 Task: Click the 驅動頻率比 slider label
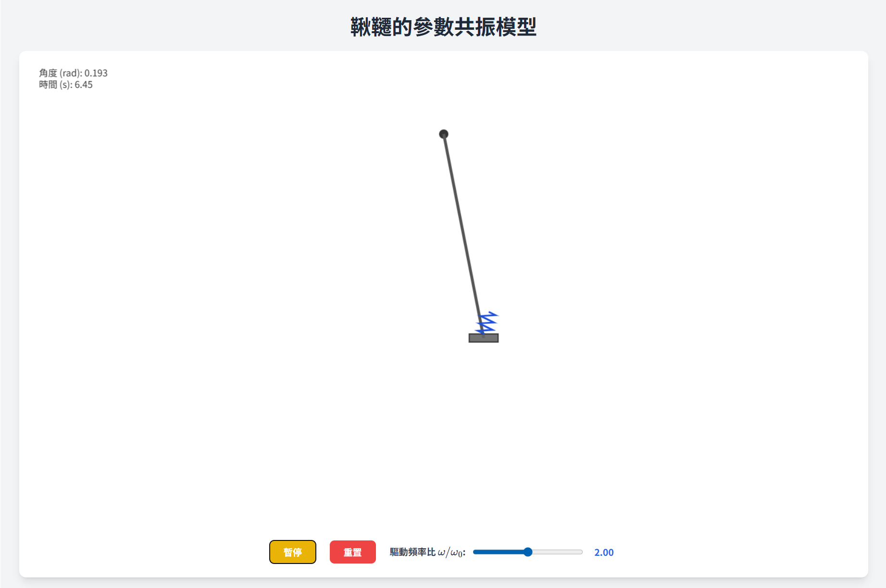point(412,552)
